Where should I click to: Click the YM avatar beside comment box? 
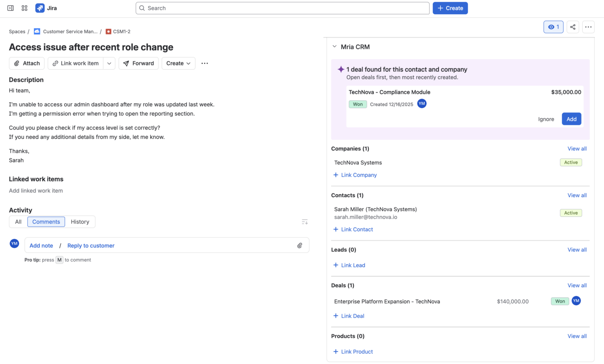click(14, 243)
